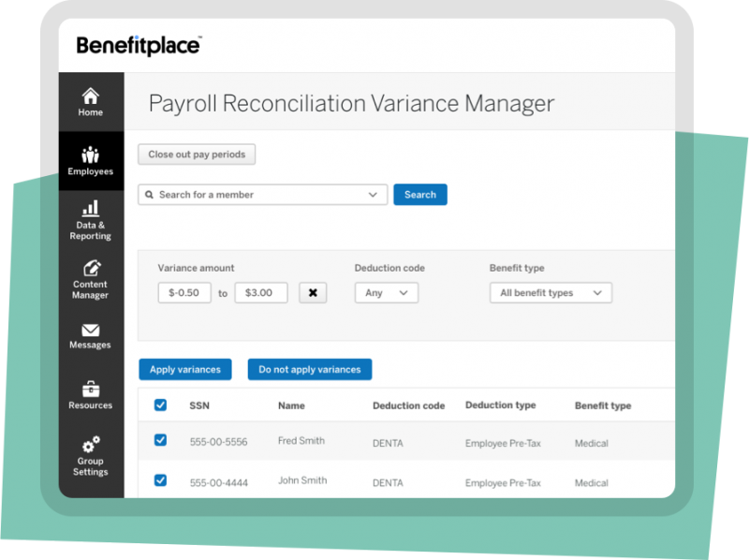Click Employee Pre-Tax in Fred Smith's row

(503, 444)
